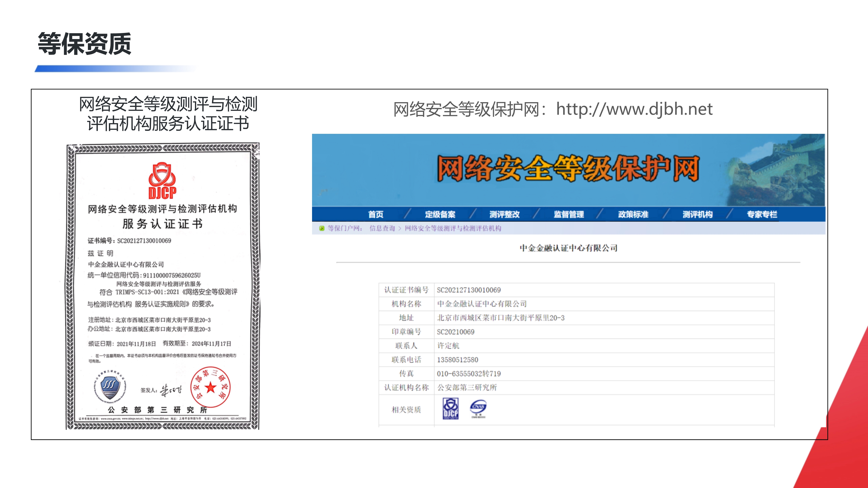Click the certificate image thumbnail
The width and height of the screenshot is (868, 488).
click(163, 286)
